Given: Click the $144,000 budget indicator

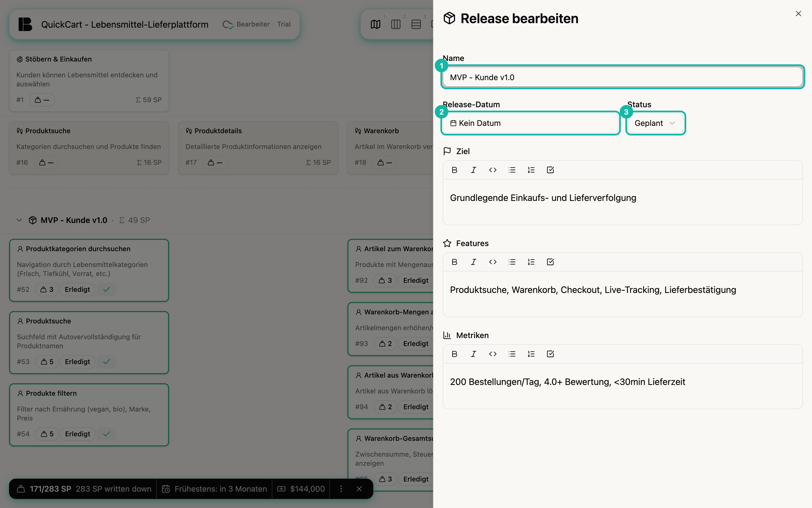Looking at the screenshot, I should 301,489.
